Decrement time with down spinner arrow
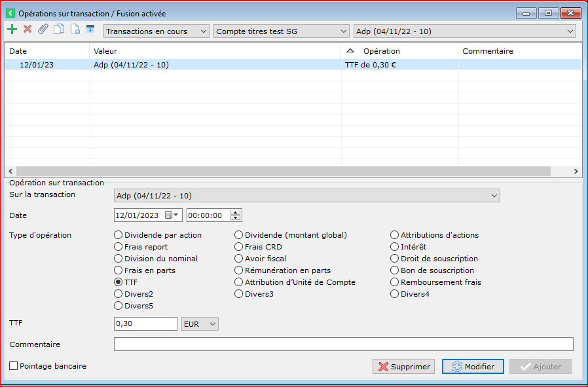This screenshot has width=588, height=387. click(236, 218)
